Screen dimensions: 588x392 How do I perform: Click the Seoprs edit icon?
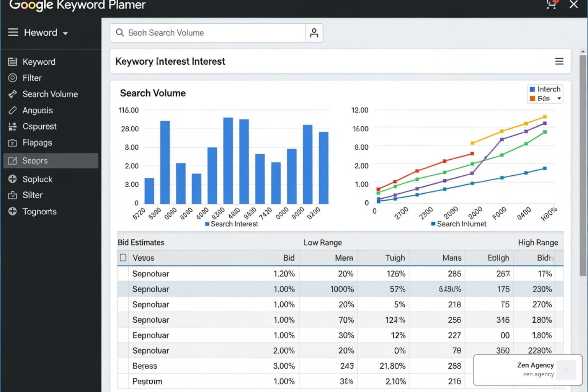[13, 161]
